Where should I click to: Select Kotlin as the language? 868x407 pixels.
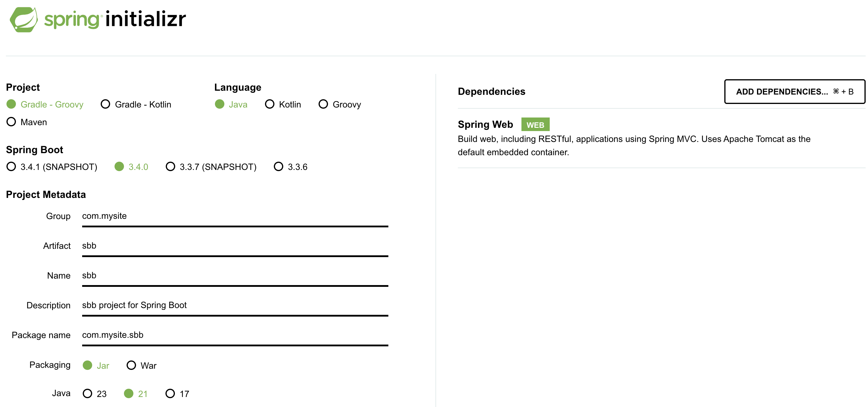click(x=283, y=105)
